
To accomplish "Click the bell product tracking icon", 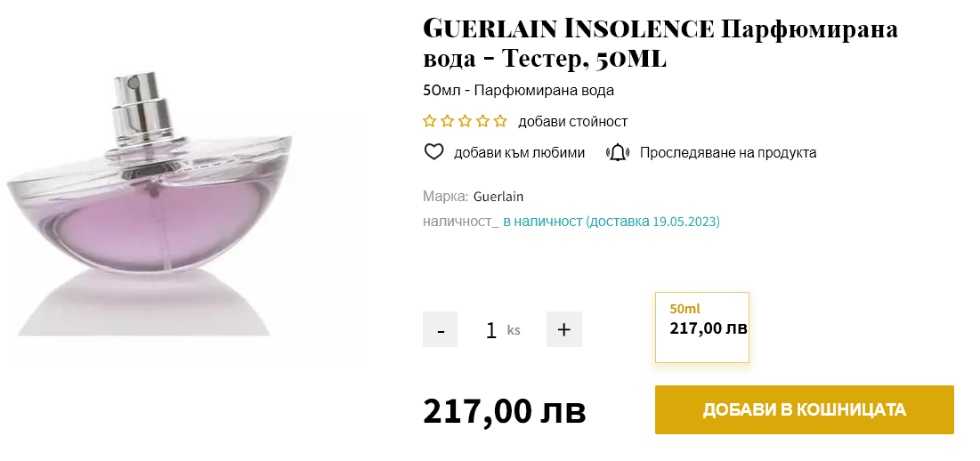I will [617, 152].
